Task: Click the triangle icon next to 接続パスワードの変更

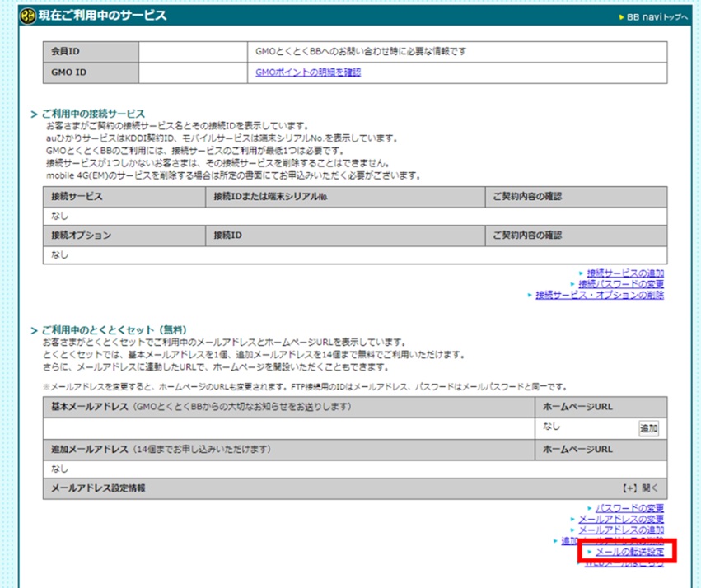Action: pyautogui.click(x=572, y=283)
